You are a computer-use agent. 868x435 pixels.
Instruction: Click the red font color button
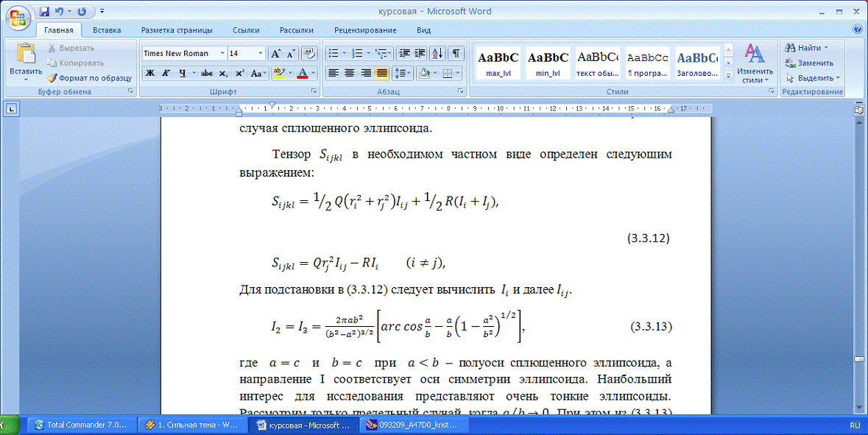click(x=301, y=74)
